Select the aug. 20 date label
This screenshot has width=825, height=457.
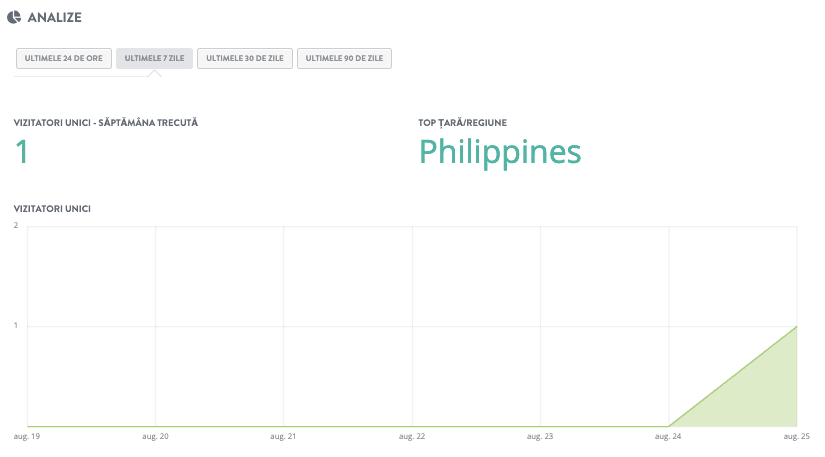(155, 436)
